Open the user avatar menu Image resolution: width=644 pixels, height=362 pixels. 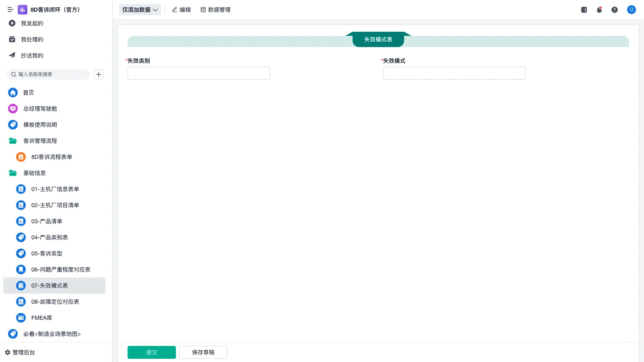coord(631,10)
